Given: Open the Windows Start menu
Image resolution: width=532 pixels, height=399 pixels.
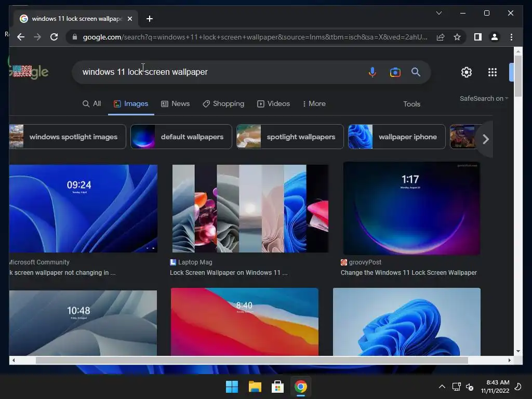Looking at the screenshot, I should (232, 387).
